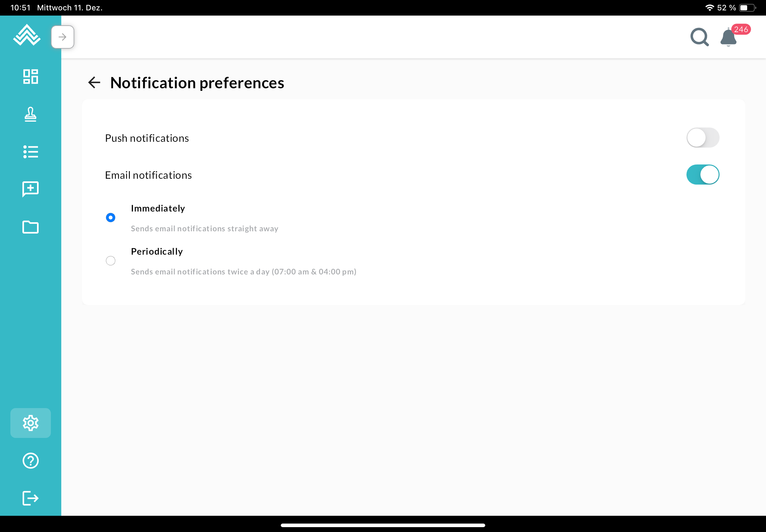This screenshot has width=766, height=532.
Task: Open the help question mark icon
Action: click(x=30, y=461)
